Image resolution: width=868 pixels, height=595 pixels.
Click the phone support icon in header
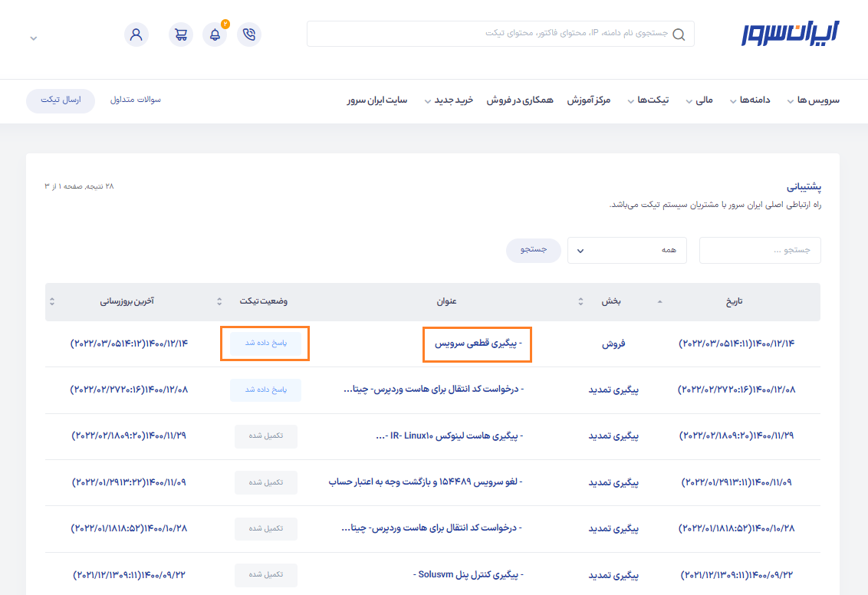coord(248,35)
